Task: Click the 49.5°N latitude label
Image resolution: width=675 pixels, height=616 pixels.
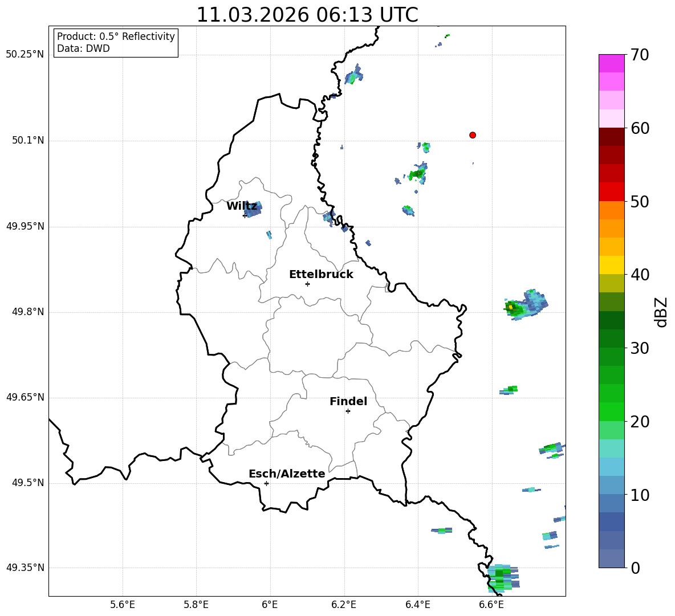Action: (x=28, y=483)
